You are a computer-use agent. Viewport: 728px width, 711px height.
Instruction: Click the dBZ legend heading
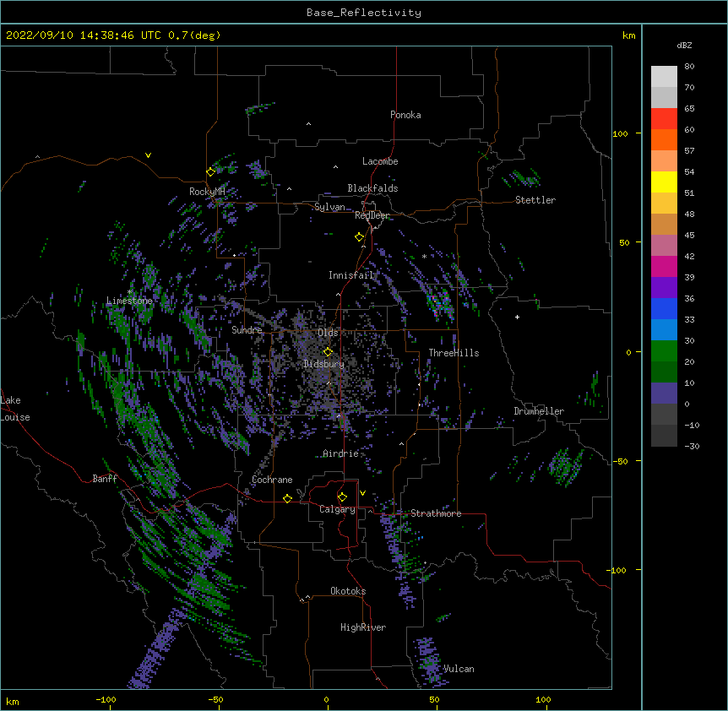[684, 45]
